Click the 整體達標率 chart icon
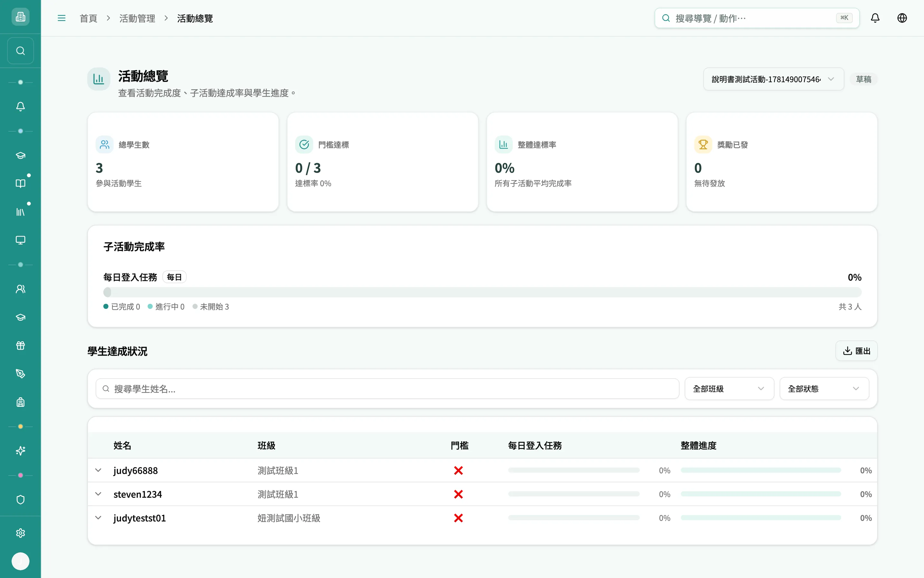Image resolution: width=924 pixels, height=578 pixels. (504, 144)
